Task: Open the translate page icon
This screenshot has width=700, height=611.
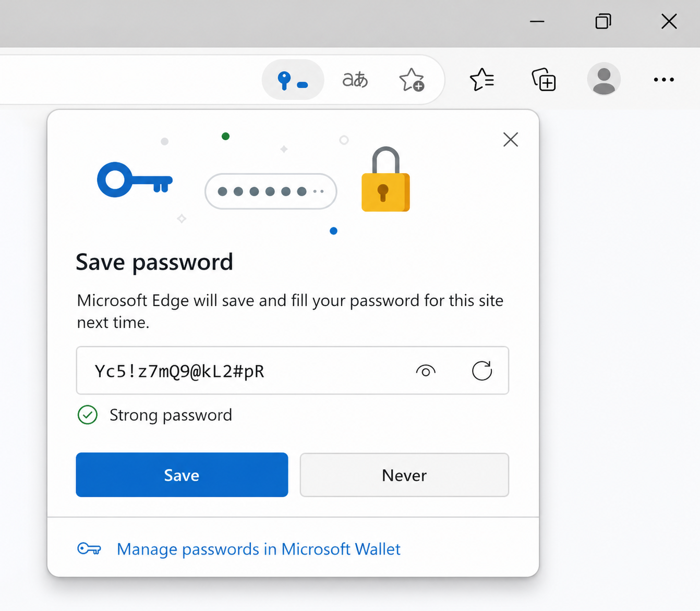Action: 355,80
